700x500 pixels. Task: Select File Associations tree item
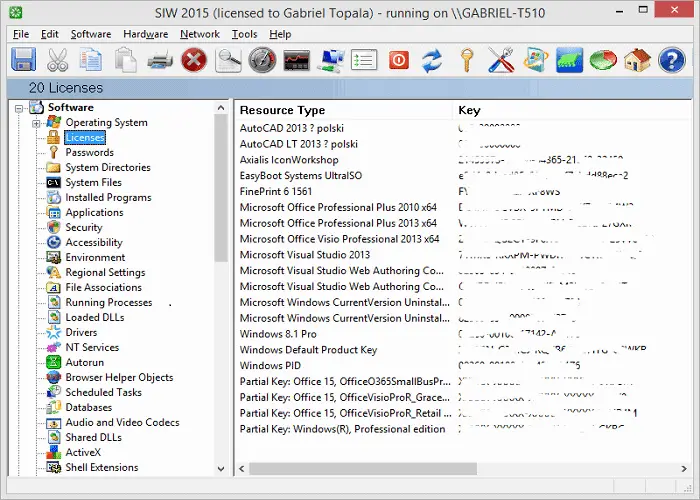tap(103, 288)
